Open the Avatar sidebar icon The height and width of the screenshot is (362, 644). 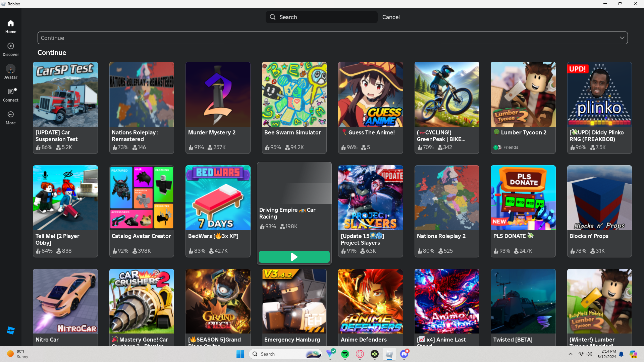[x=11, y=72]
